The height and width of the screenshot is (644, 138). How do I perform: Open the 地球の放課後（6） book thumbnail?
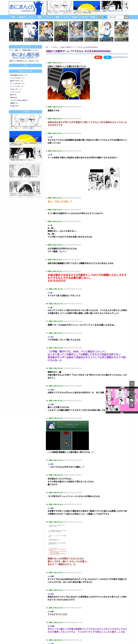point(46,31)
